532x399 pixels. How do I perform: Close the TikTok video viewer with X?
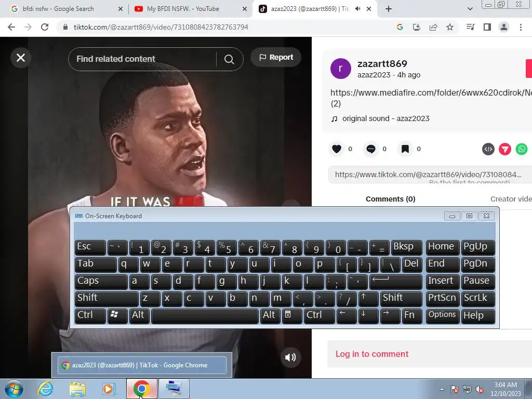(21, 58)
